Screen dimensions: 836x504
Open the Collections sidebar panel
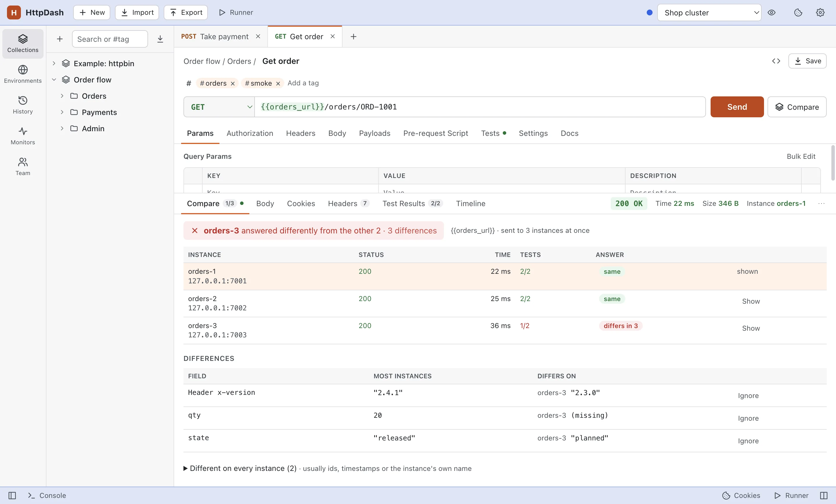(23, 44)
